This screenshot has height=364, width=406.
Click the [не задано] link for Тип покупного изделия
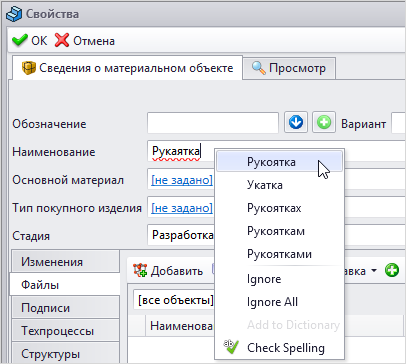182,208
